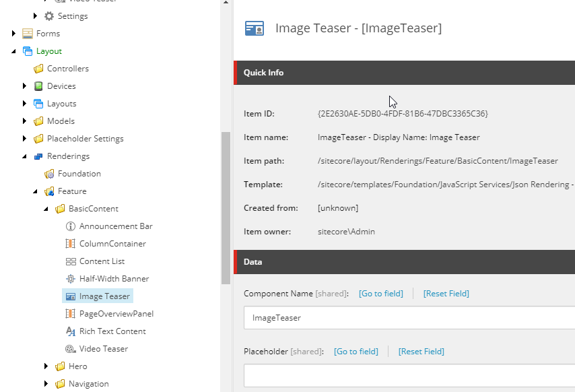Collapse the Layout tree node
575x392 pixels.
13,51
